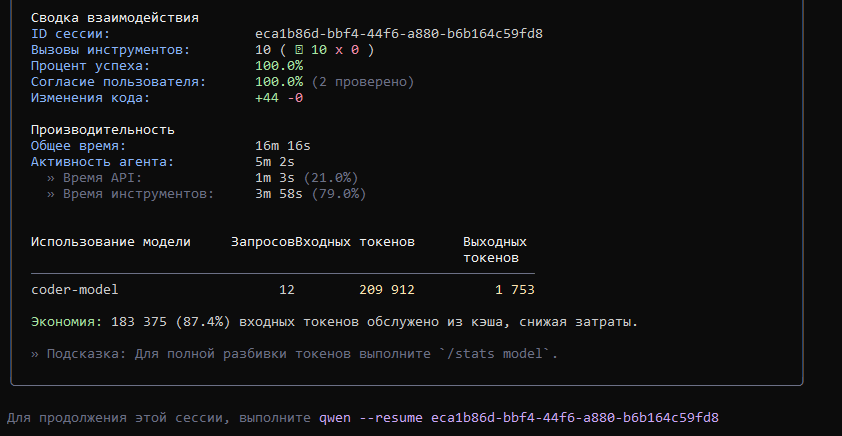This screenshot has height=436, width=842.
Task: Select the coder-model row name
Action: (75, 290)
